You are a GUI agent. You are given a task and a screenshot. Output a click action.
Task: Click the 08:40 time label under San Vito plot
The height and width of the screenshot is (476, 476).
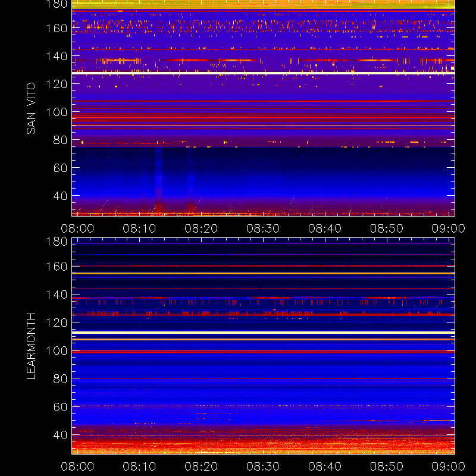click(x=325, y=228)
